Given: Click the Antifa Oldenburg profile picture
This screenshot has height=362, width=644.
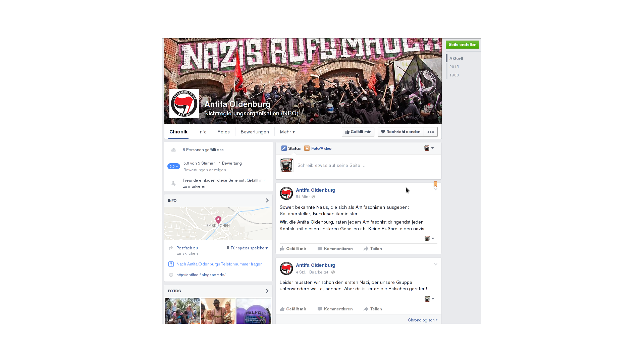Looking at the screenshot, I should (184, 104).
